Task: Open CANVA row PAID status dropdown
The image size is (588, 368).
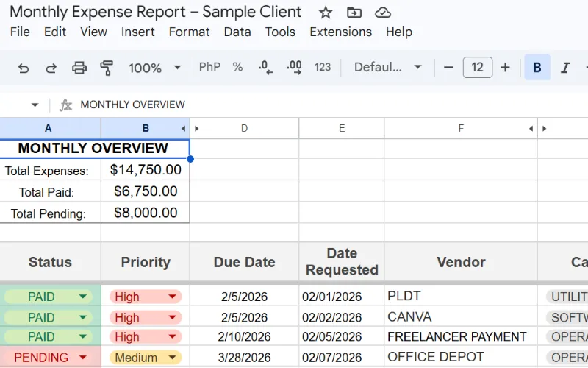Action: [83, 317]
